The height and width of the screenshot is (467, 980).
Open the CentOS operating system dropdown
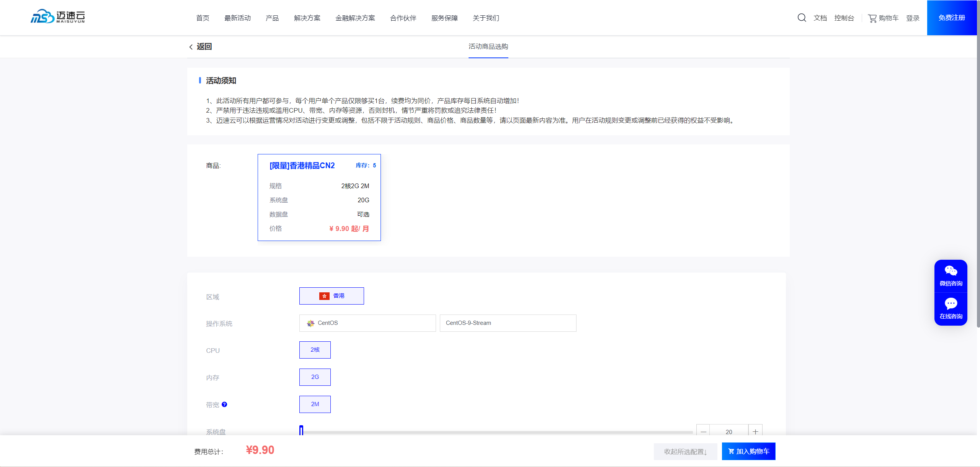click(x=367, y=323)
